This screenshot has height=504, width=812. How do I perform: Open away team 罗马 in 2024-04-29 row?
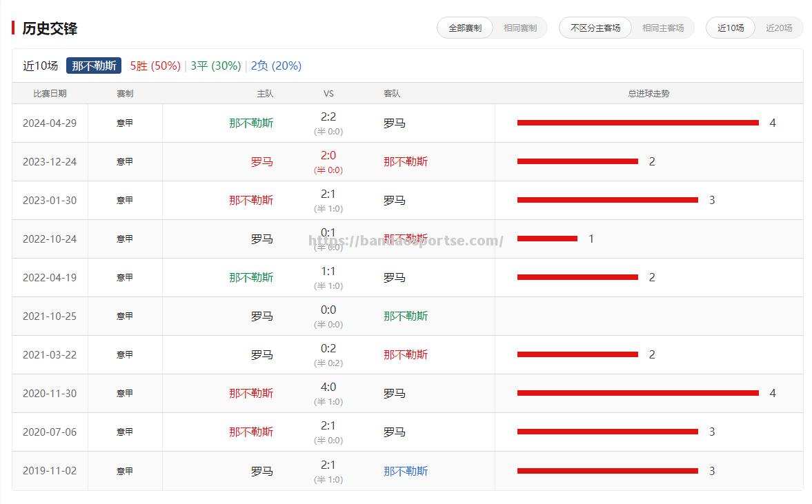click(394, 123)
